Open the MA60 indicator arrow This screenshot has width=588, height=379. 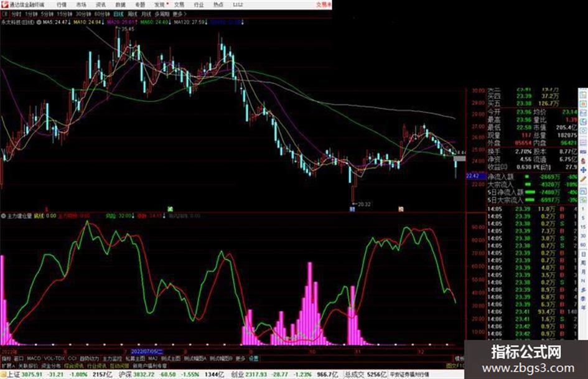pos(170,22)
